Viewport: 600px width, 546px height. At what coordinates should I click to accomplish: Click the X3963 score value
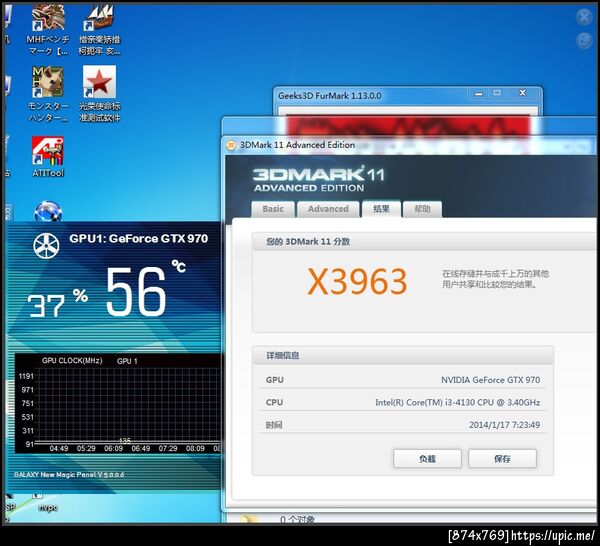pyautogui.click(x=357, y=282)
